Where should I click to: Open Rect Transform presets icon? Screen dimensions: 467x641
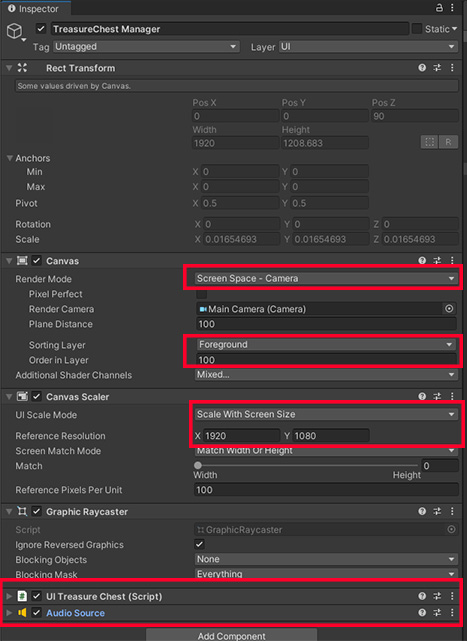point(437,68)
